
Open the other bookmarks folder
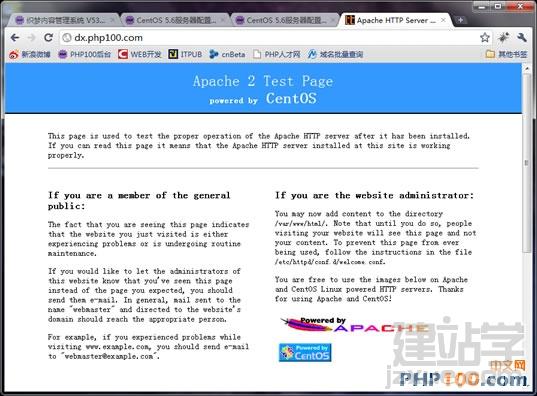coord(507,54)
